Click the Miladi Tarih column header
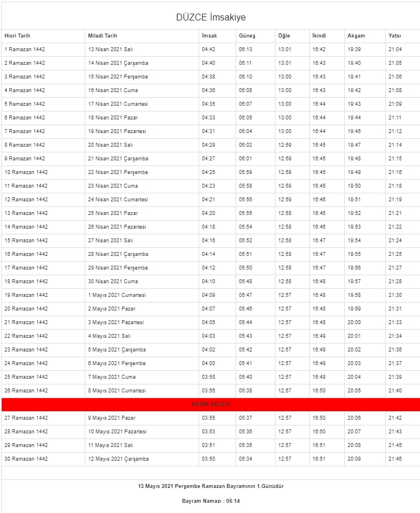The width and height of the screenshot is (420, 513). coord(102,36)
